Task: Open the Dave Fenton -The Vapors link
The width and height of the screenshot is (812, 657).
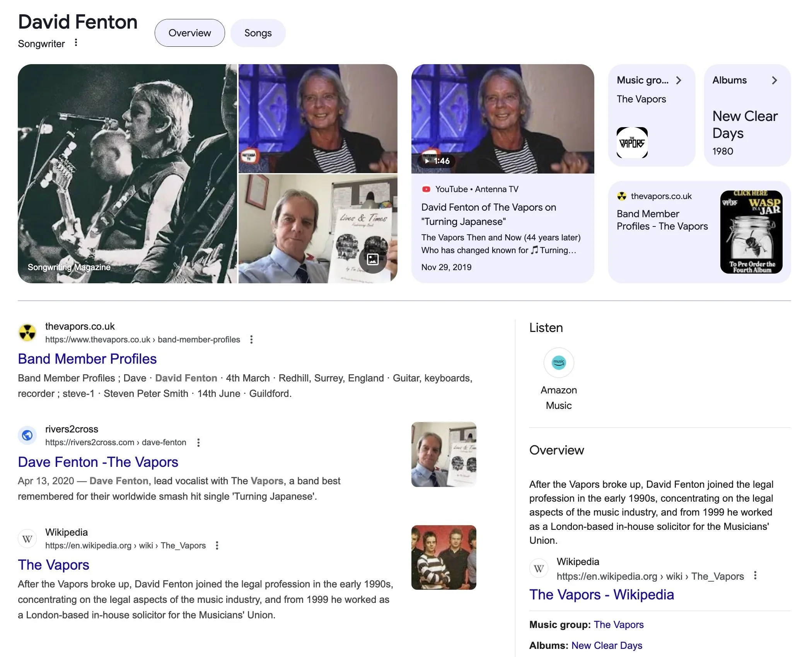Action: click(98, 462)
